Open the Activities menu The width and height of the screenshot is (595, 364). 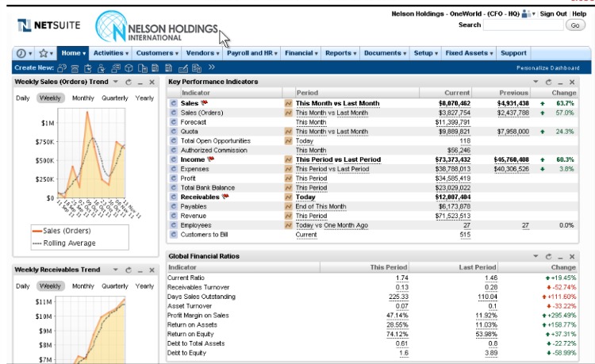point(111,53)
